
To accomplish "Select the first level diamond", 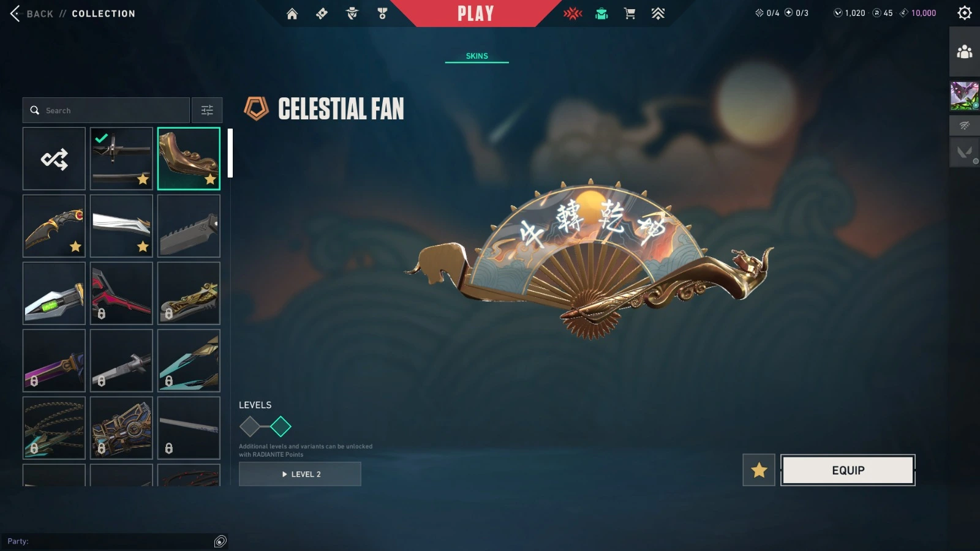I will point(250,426).
